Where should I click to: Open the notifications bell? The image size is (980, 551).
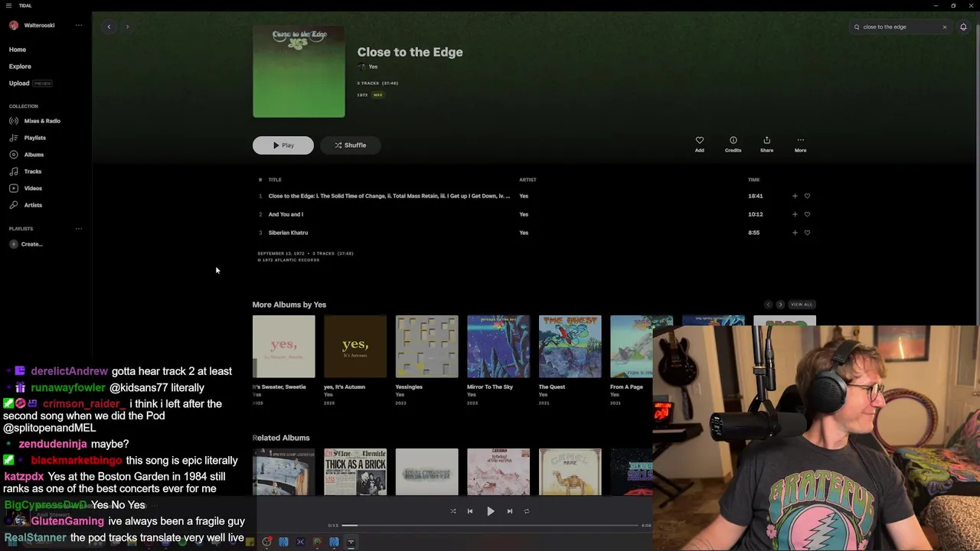[x=963, y=27]
